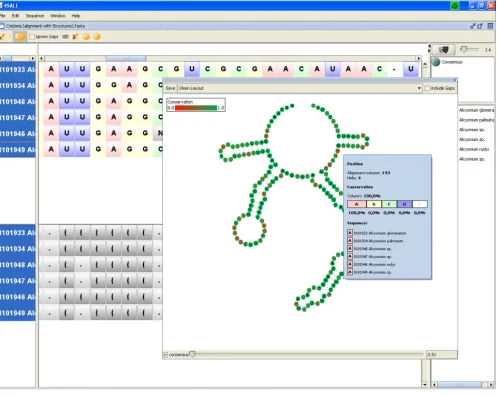
Task: Click the 0.51 value field
Action: (442, 355)
